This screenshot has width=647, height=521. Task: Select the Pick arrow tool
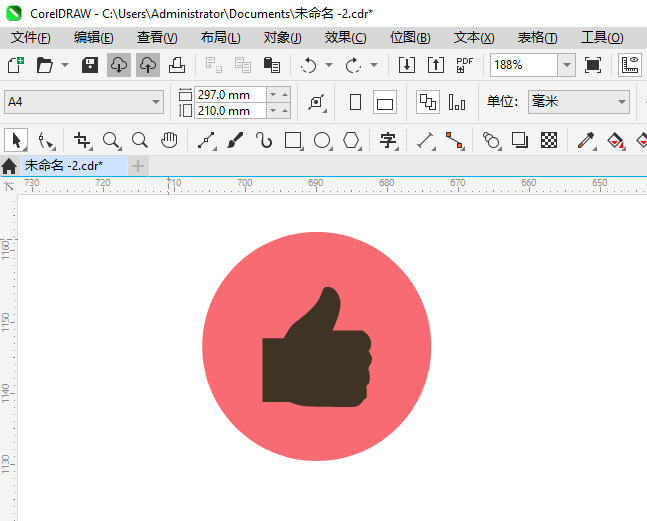coord(16,140)
